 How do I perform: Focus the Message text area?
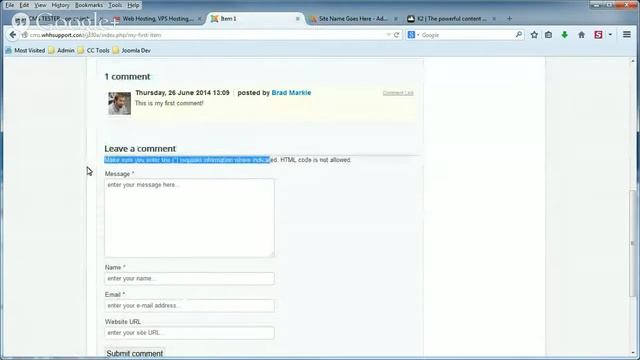pos(189,218)
